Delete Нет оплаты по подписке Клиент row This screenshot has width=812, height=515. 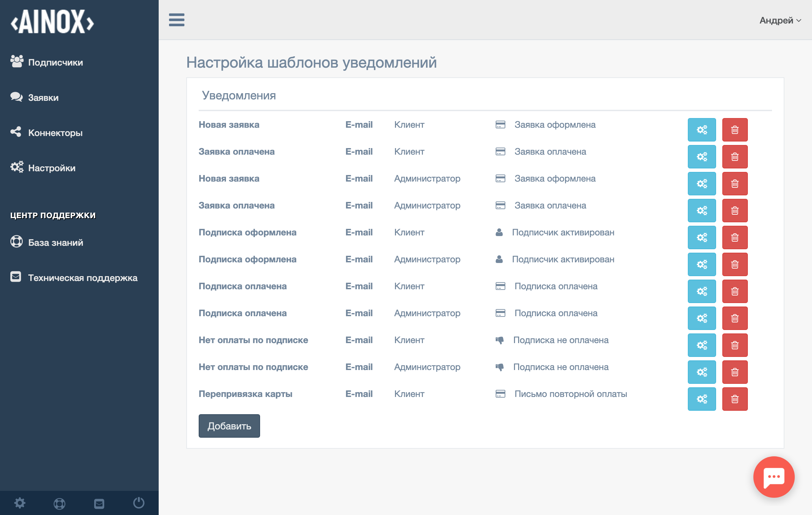click(x=735, y=345)
